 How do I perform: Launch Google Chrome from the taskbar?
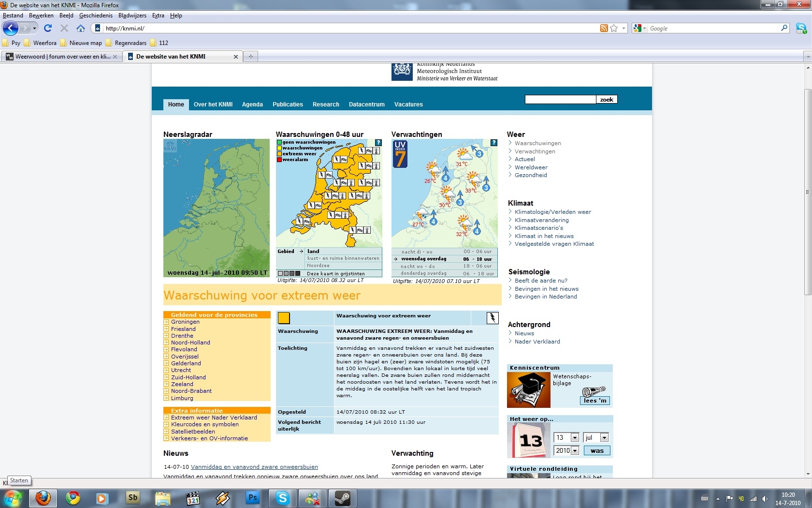pos(73,497)
